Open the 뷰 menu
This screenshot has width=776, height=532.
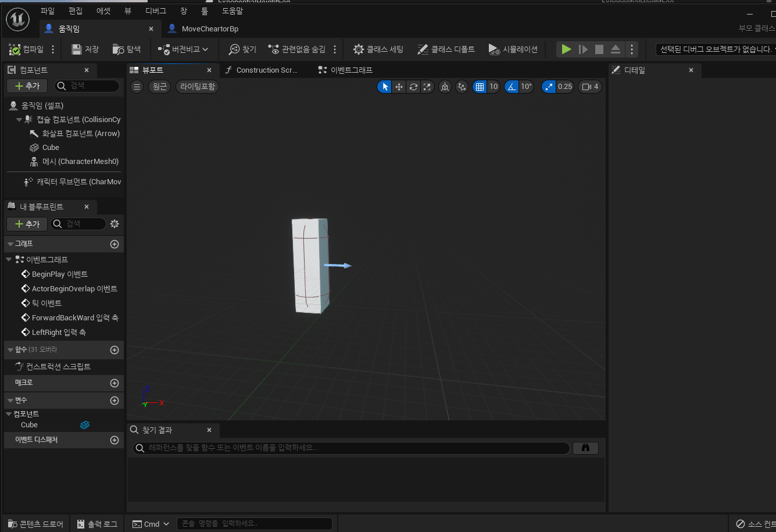click(128, 10)
